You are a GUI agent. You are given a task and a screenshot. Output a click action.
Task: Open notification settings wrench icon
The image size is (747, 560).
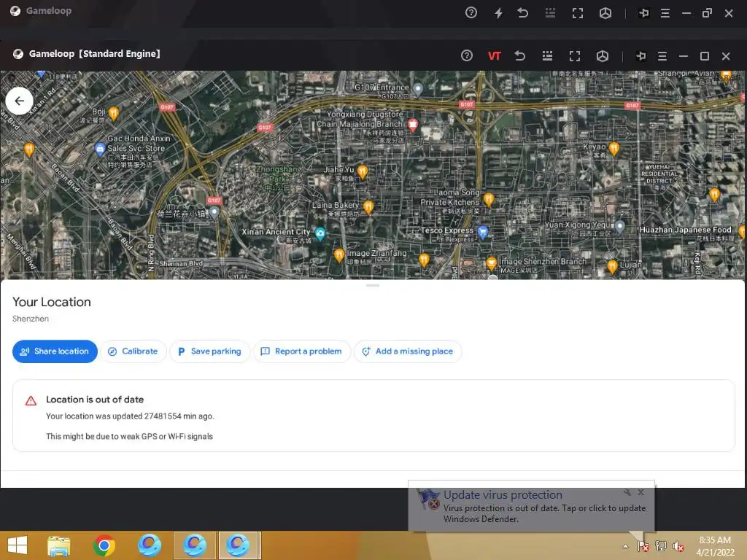point(627,492)
